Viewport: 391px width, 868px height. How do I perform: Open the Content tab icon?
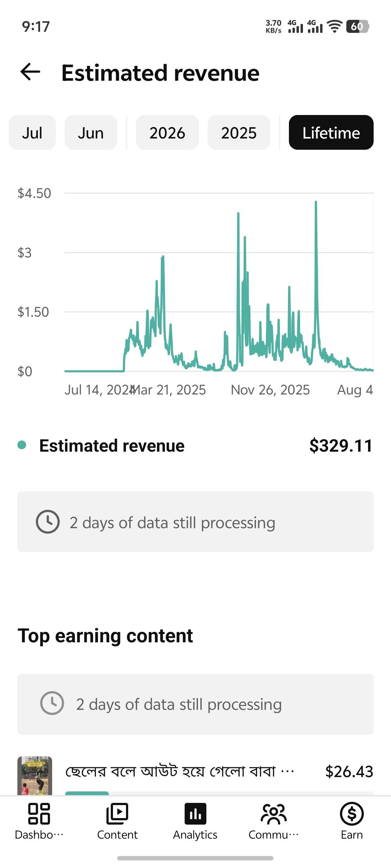(117, 813)
